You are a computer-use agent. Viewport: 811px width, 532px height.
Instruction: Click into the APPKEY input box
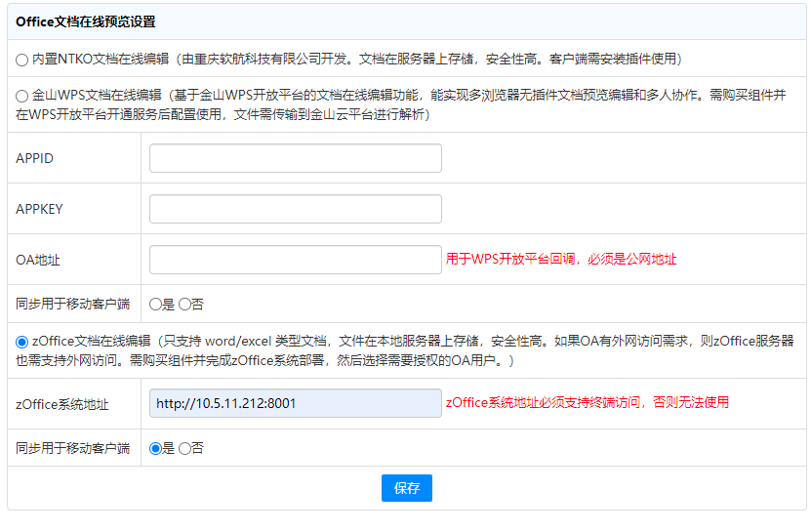pyautogui.click(x=295, y=209)
